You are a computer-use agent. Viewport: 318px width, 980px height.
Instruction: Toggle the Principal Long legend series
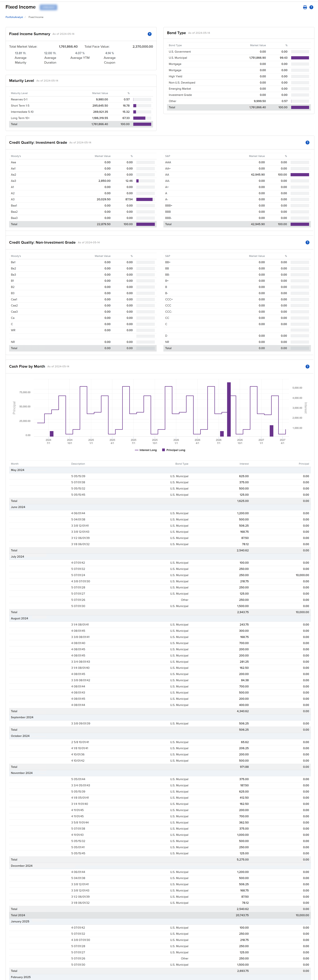point(174,450)
